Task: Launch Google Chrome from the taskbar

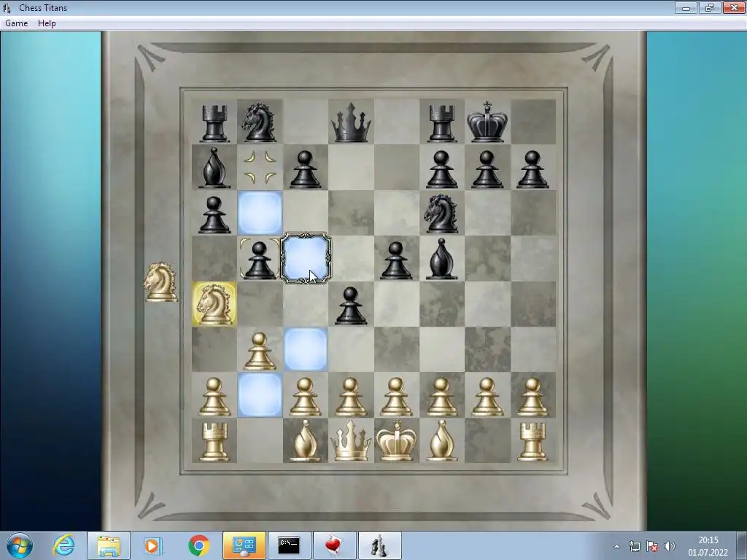Action: tap(198, 545)
